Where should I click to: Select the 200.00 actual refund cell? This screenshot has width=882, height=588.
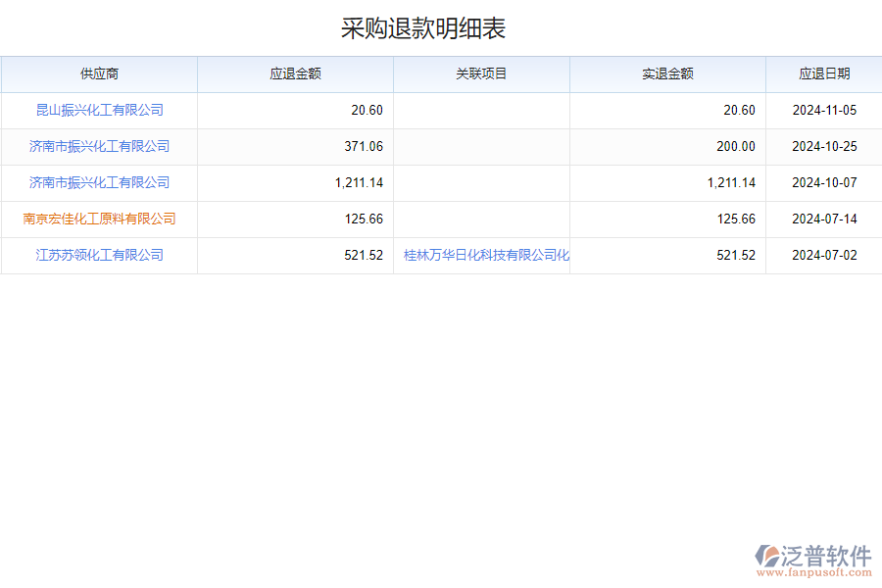(736, 146)
